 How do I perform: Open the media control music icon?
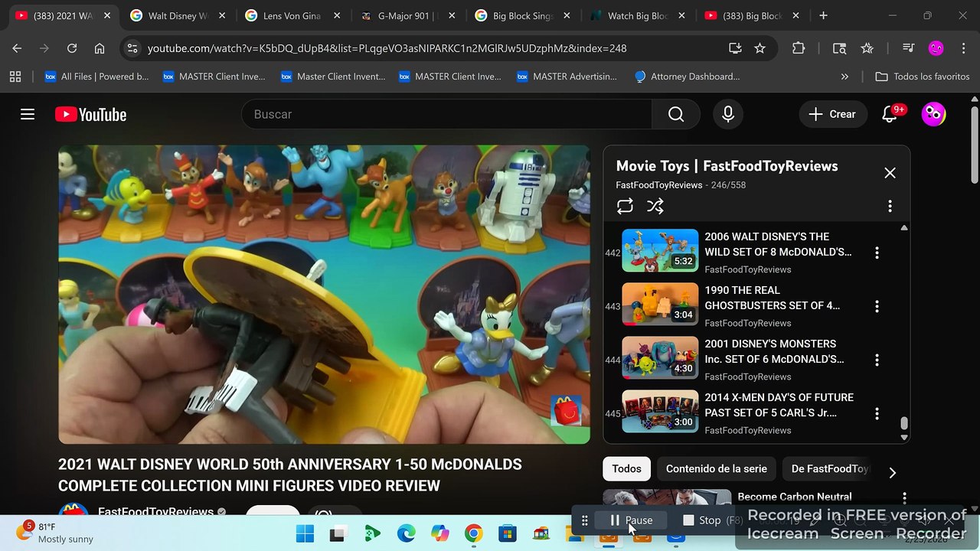point(909,48)
